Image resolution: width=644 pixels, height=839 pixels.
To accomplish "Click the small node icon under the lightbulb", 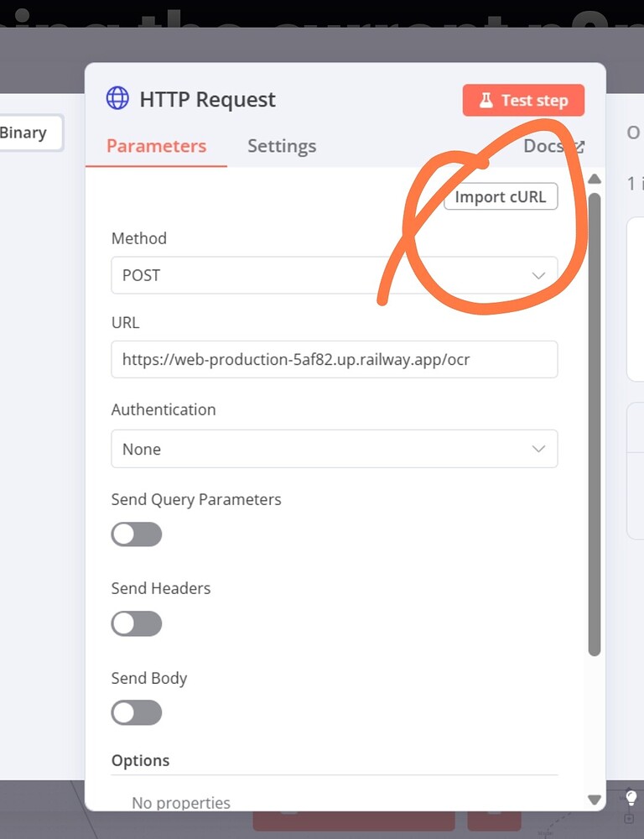I will point(629,818).
